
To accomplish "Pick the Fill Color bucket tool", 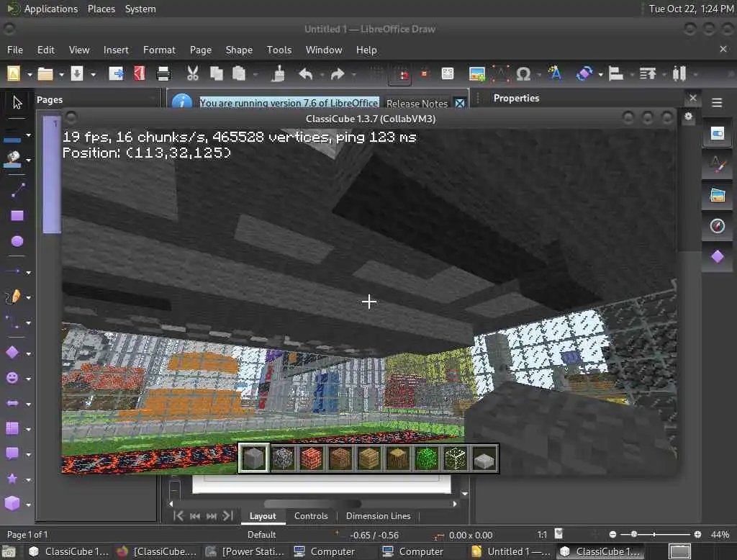I will pyautogui.click(x=13, y=160).
